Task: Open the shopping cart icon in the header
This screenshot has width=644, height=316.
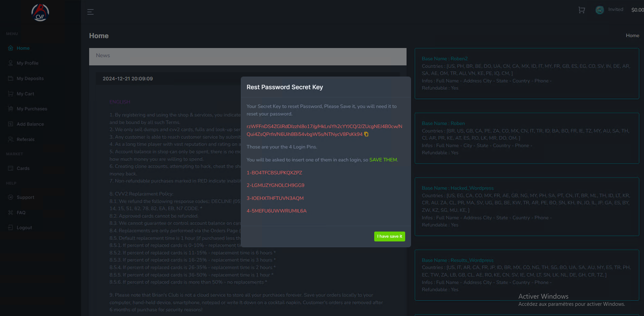Action: click(582, 10)
